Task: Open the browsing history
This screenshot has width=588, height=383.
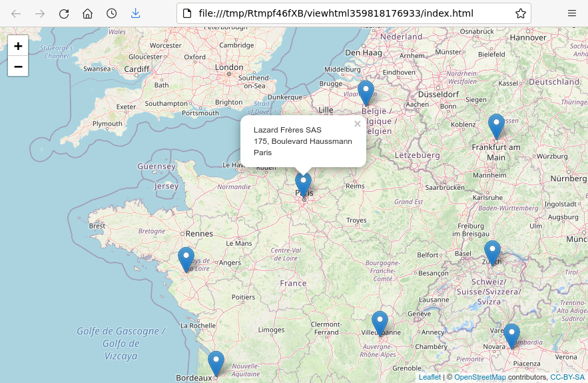Action: (111, 13)
